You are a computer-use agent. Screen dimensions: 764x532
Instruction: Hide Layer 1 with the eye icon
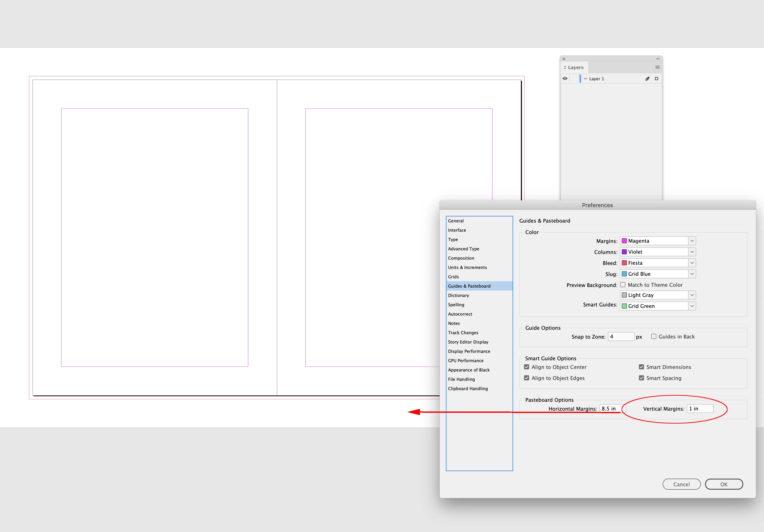[x=565, y=79]
